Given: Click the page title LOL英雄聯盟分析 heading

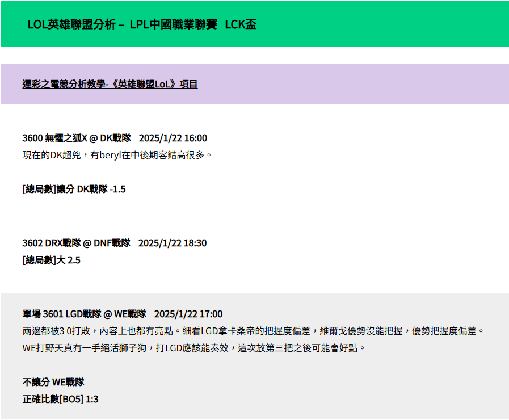Looking at the screenshot, I should [142, 24].
